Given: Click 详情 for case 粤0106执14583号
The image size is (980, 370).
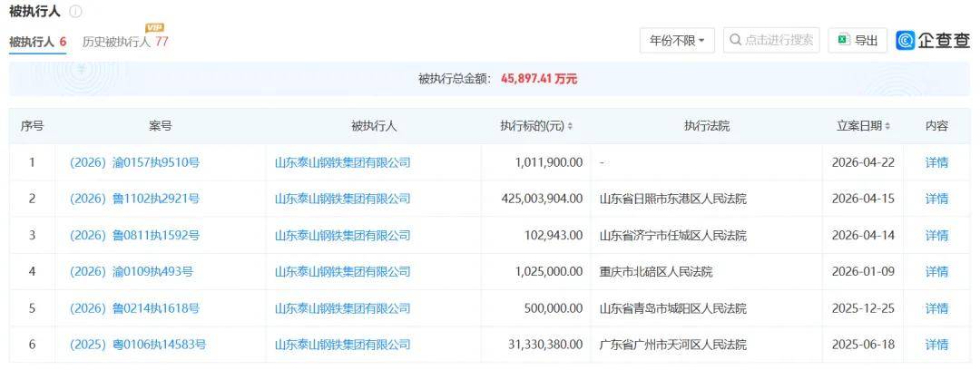Looking at the screenshot, I should click(936, 345).
